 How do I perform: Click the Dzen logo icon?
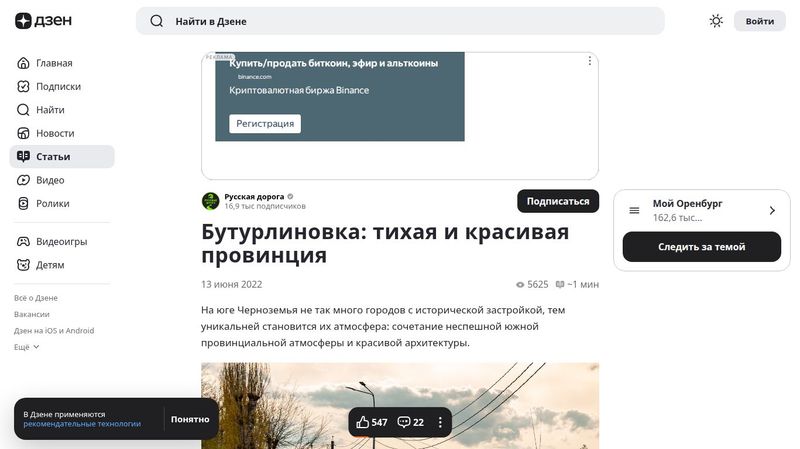23,21
